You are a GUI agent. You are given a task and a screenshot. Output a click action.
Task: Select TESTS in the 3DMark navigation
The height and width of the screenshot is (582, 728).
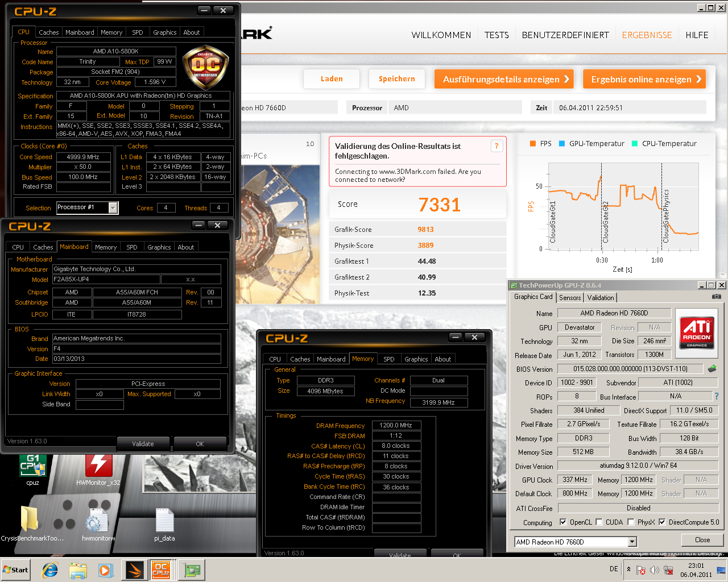coord(497,35)
